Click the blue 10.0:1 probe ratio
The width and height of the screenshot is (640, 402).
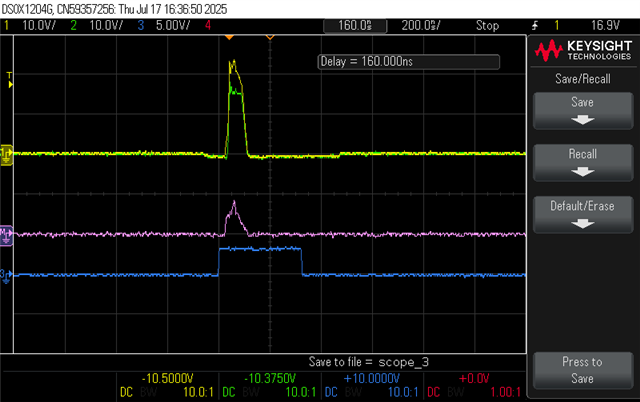point(403,392)
